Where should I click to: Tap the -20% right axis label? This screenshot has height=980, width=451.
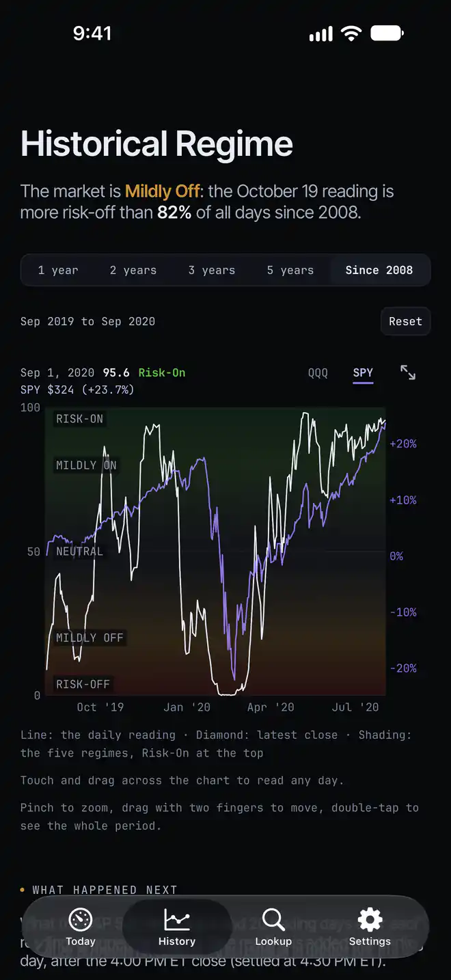pyautogui.click(x=403, y=668)
